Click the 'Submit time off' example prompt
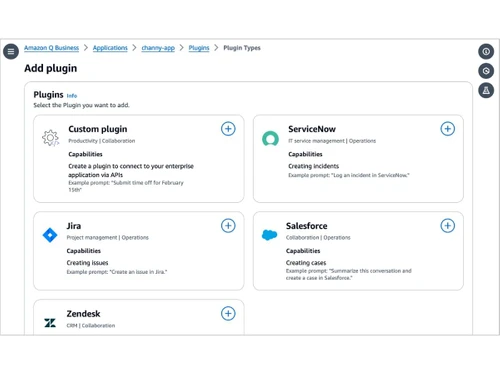Screen dimensions: 500x375 (x=126, y=186)
